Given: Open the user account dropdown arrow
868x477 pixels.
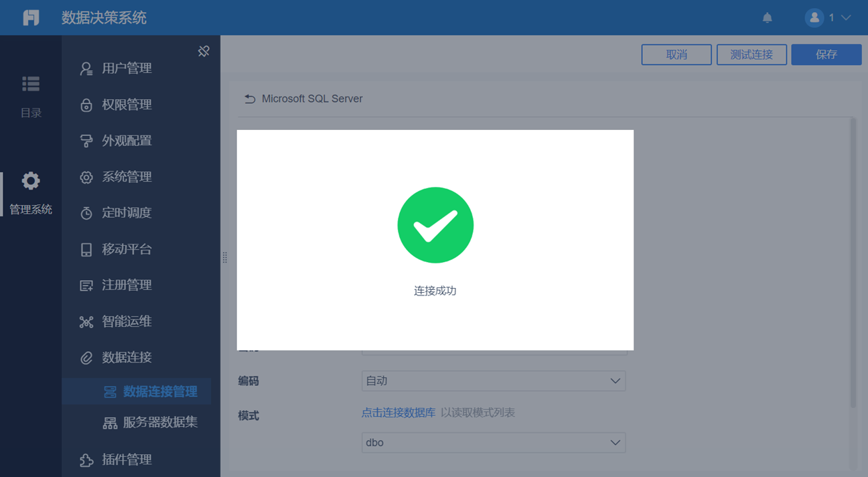Looking at the screenshot, I should click(x=846, y=18).
